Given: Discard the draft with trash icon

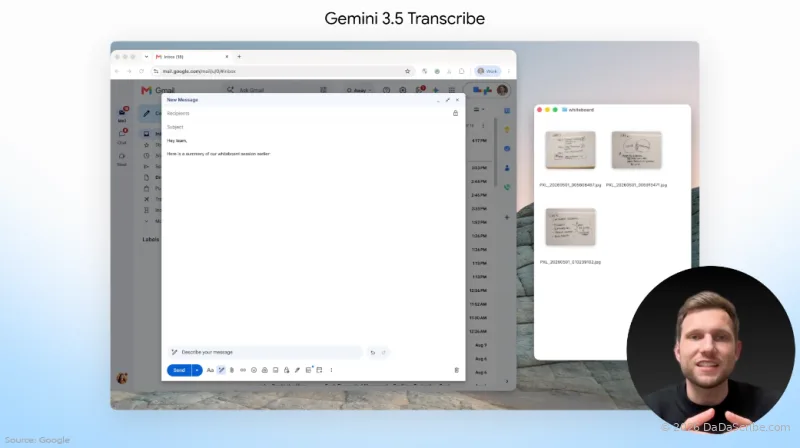Looking at the screenshot, I should click(457, 370).
